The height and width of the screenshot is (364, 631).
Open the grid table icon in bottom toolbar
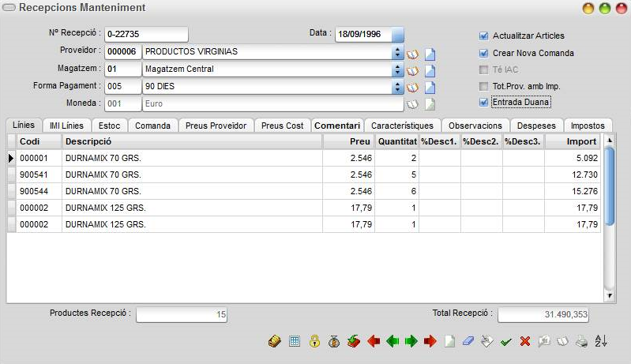[x=295, y=341]
